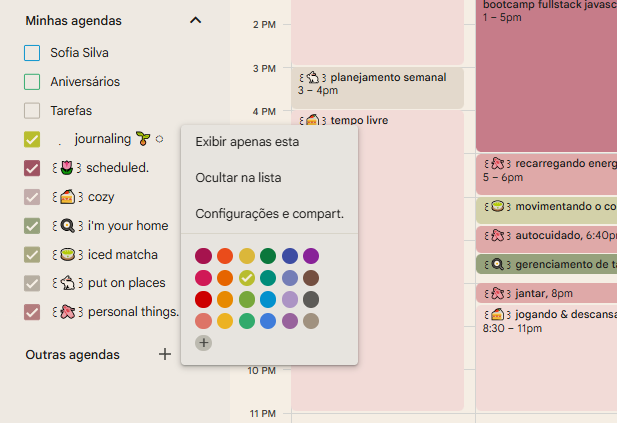
Task: Pick the orange-red swatch in top row
Action: click(225, 256)
